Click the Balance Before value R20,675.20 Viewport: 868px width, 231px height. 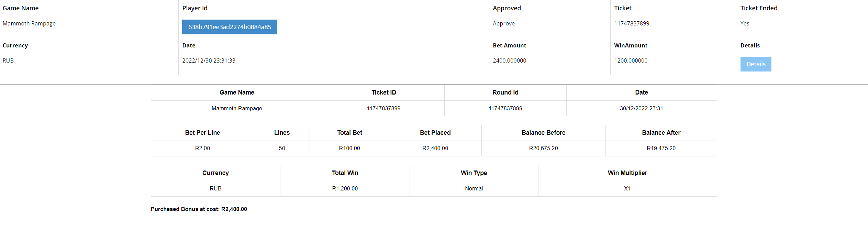(543, 148)
